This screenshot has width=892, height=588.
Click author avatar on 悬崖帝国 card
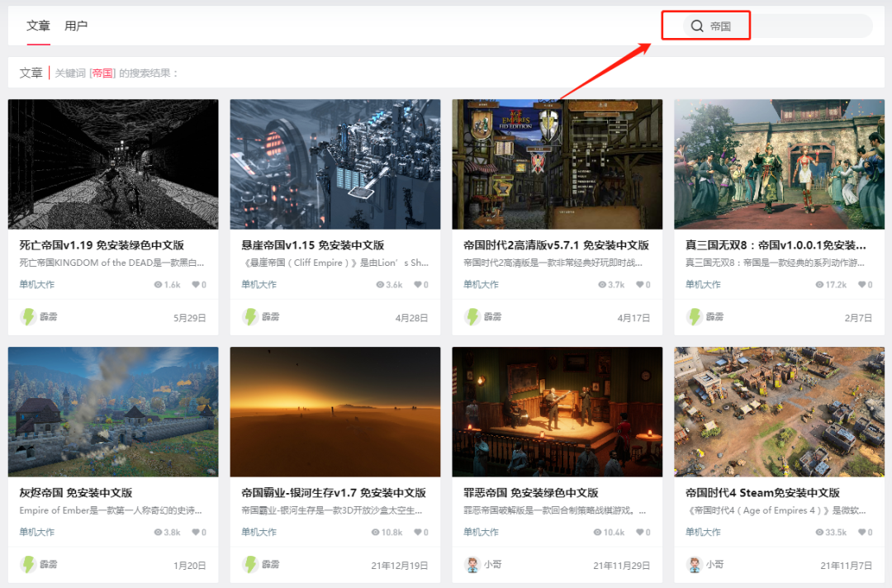pyautogui.click(x=249, y=317)
